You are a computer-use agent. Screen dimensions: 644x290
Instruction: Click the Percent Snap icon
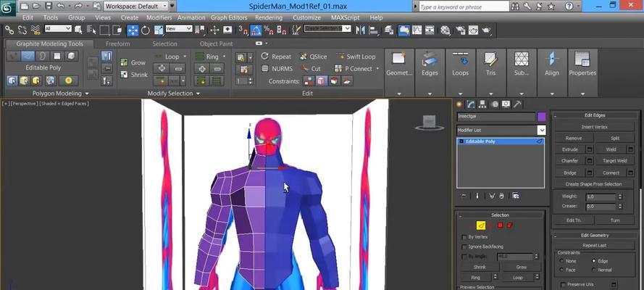[268, 30]
